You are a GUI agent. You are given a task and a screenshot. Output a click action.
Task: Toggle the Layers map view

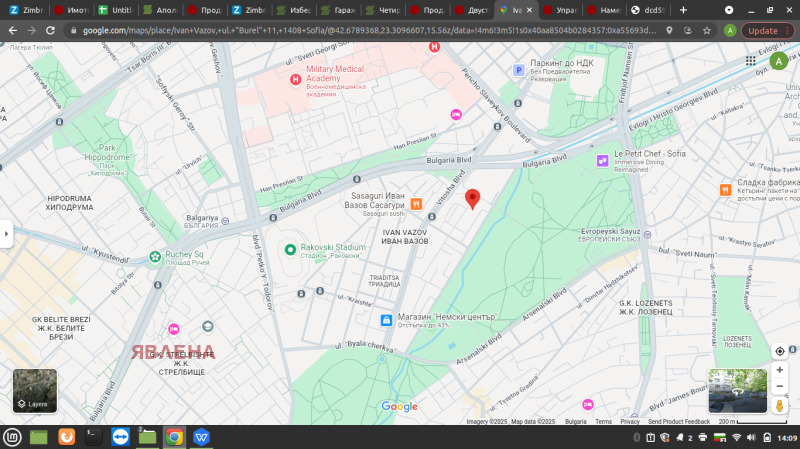click(35, 391)
